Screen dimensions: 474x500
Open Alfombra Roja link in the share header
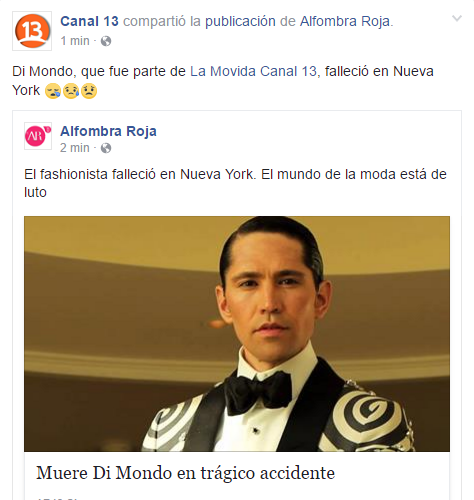(345, 21)
